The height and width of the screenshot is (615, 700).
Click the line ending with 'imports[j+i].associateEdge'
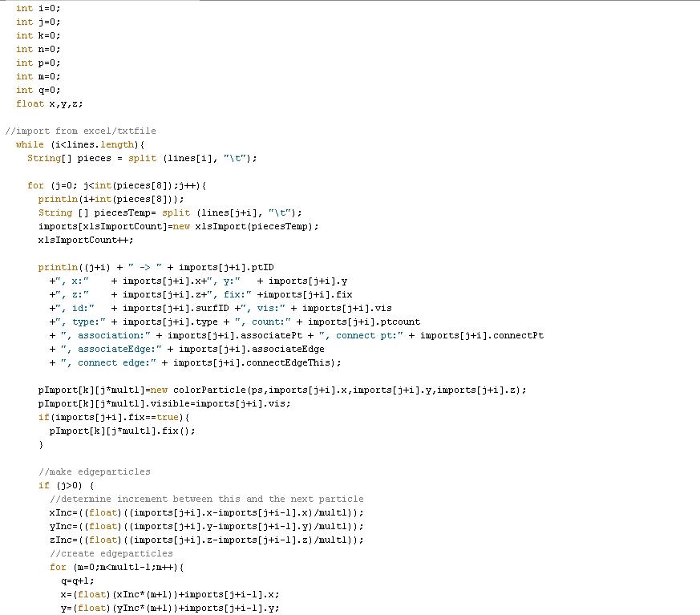[187, 349]
